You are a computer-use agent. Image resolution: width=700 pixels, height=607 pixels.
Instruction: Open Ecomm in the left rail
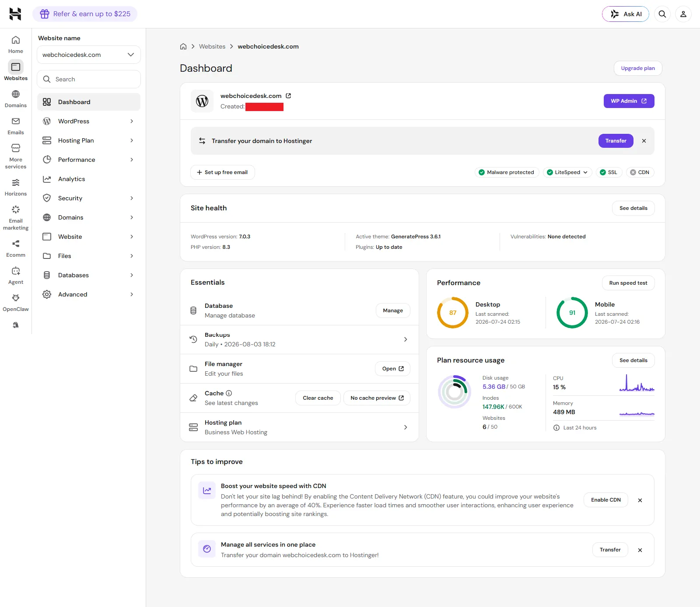click(x=16, y=248)
